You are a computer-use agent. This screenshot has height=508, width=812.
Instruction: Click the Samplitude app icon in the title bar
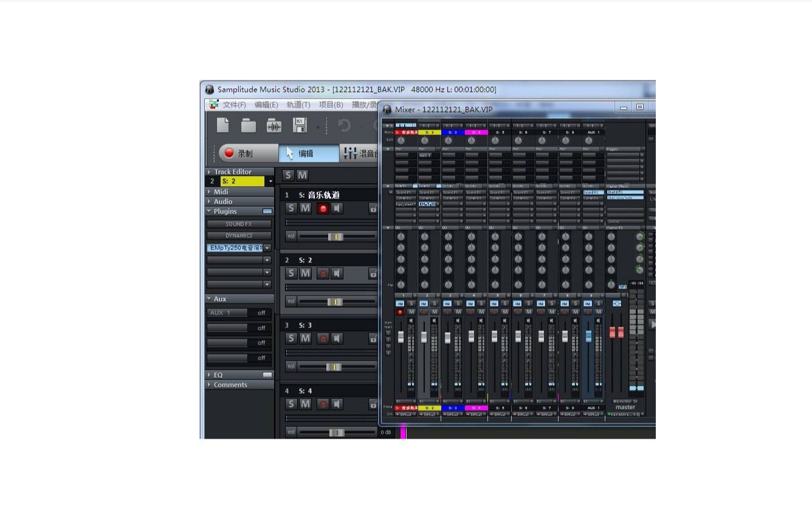[210, 89]
